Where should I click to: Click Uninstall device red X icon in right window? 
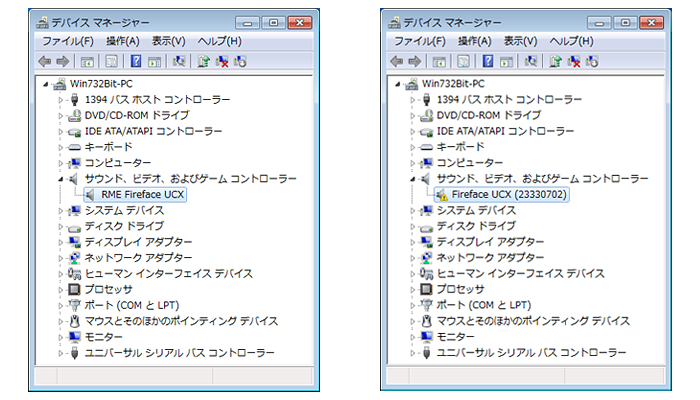(574, 61)
